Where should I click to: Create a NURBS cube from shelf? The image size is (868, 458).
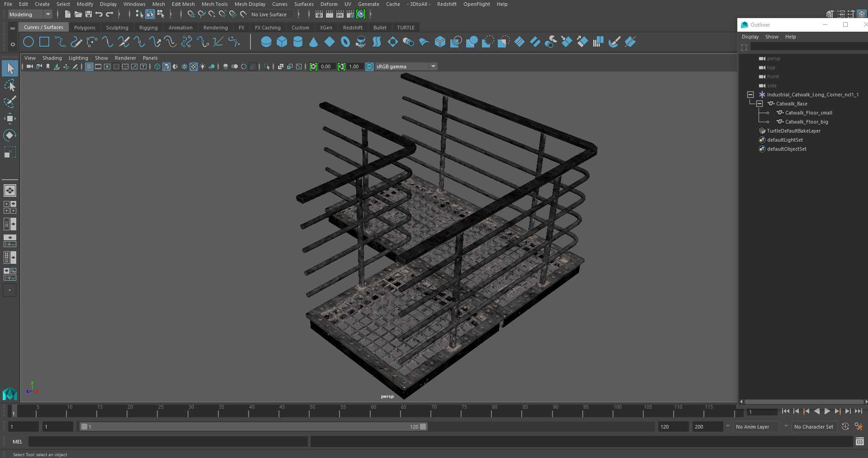tap(282, 42)
